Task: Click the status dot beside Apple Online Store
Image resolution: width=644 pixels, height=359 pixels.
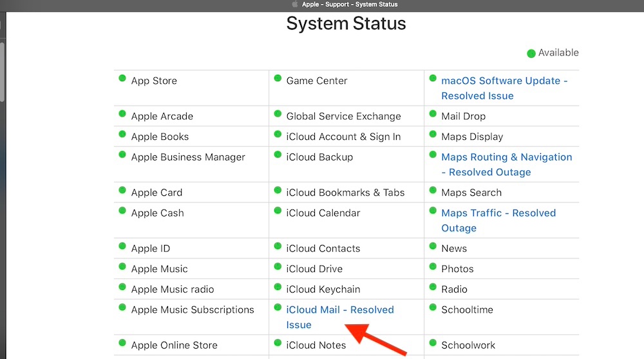Action: pos(122,342)
